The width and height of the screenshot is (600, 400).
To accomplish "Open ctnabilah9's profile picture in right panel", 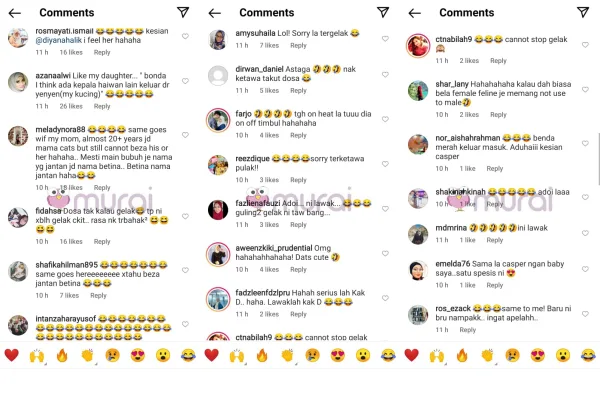I will [x=418, y=45].
